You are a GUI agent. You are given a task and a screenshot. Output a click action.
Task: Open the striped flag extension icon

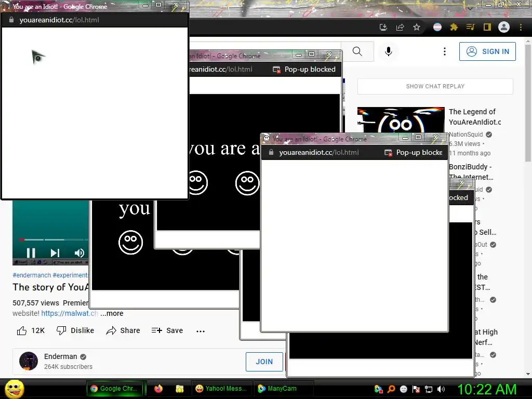point(437,27)
